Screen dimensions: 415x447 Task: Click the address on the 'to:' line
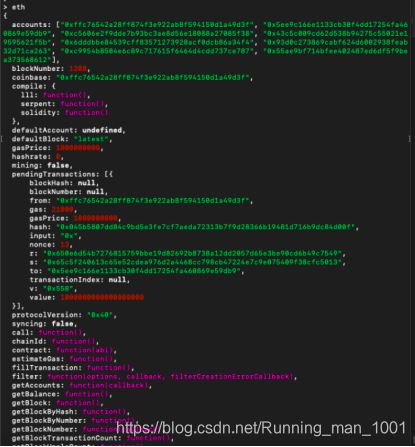[144, 271]
